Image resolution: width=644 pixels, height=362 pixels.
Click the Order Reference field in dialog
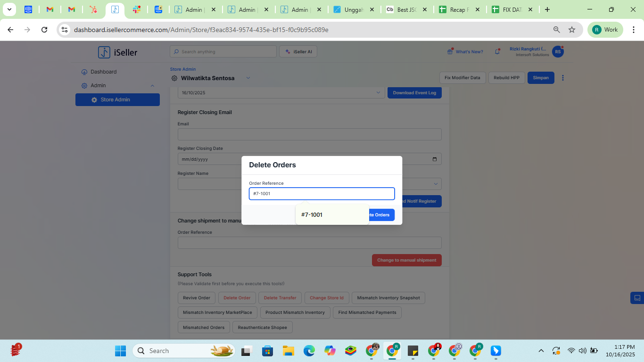point(322,194)
